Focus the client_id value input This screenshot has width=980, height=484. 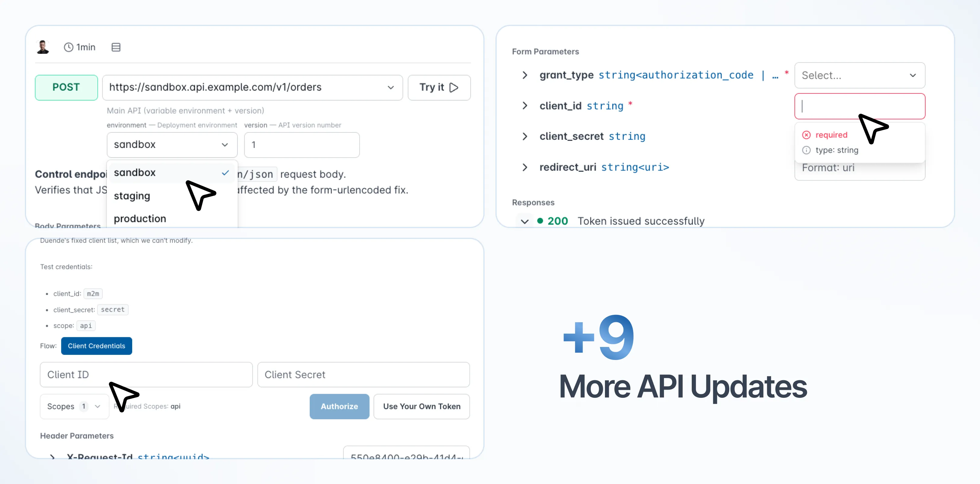860,106
